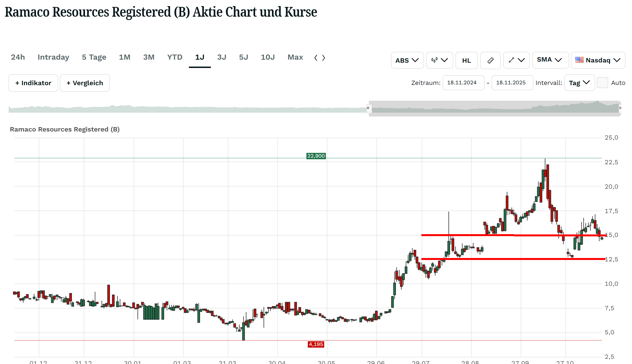632x364 pixels.
Task: Click the + Vergleich button
Action: 85,83
